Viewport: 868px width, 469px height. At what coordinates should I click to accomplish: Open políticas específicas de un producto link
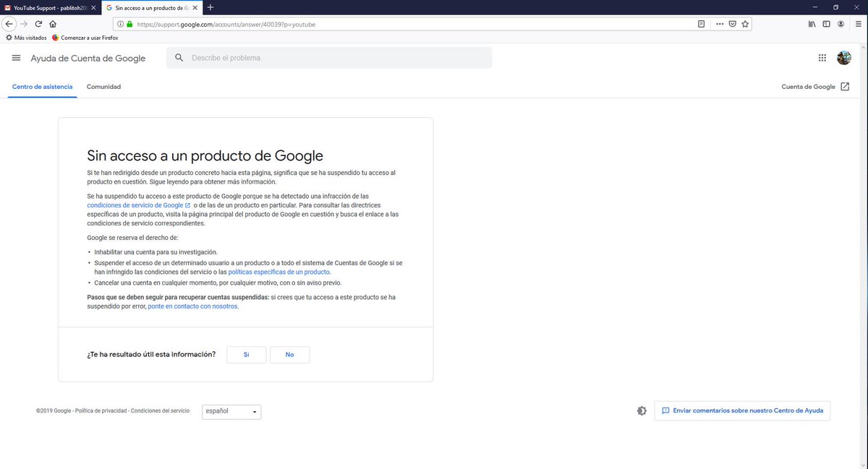tap(279, 272)
